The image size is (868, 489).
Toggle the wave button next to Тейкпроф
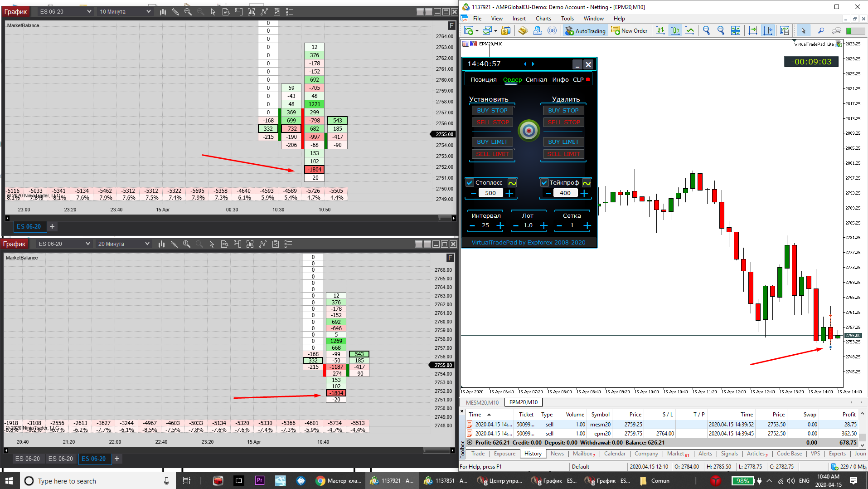587,183
